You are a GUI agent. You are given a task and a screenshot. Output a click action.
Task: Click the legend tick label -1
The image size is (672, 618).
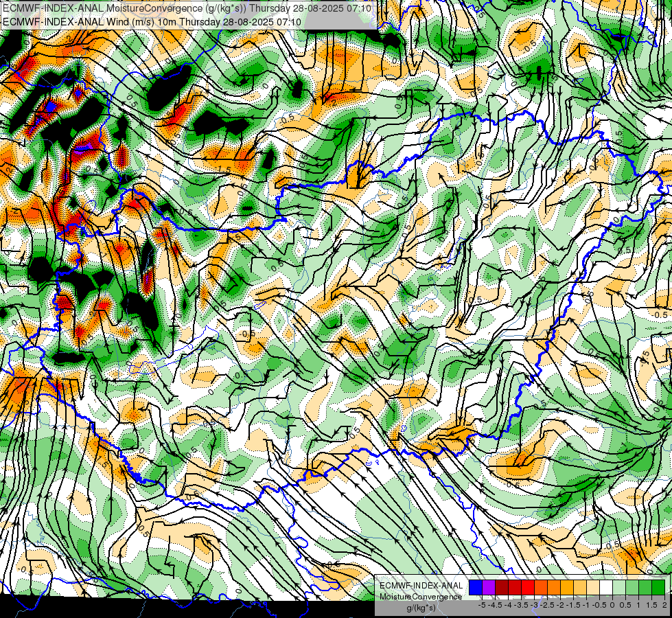(586, 605)
